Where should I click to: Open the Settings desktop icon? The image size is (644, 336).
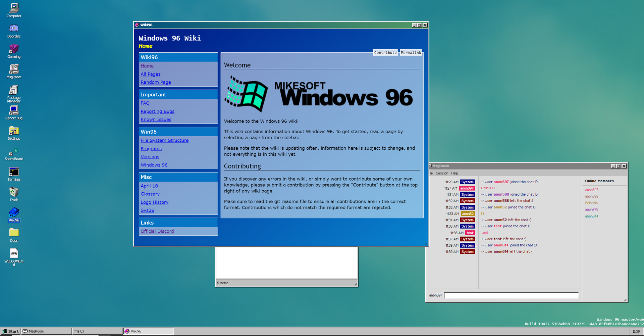14,132
